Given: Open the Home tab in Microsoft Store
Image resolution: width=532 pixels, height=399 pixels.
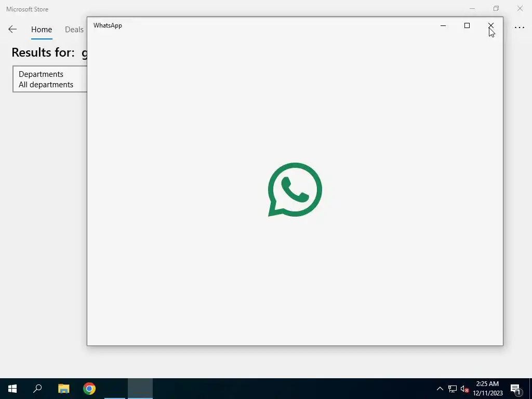Looking at the screenshot, I should point(42,30).
